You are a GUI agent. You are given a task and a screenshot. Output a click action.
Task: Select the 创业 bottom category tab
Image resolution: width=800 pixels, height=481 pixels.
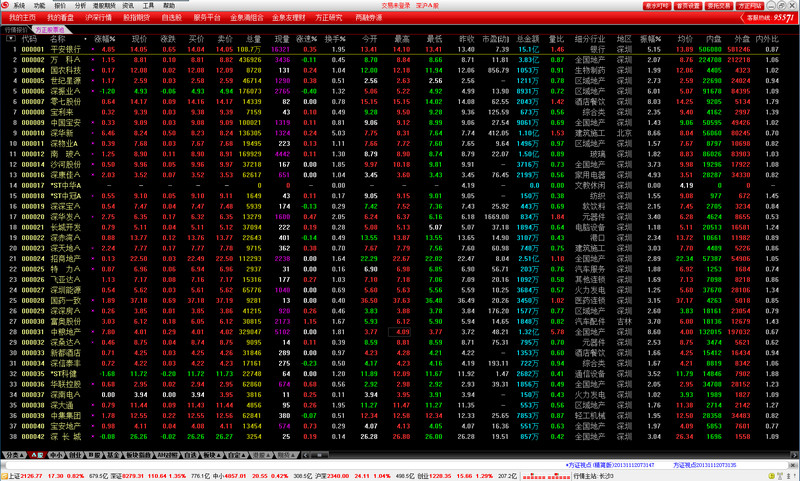pyautogui.click(x=74, y=454)
